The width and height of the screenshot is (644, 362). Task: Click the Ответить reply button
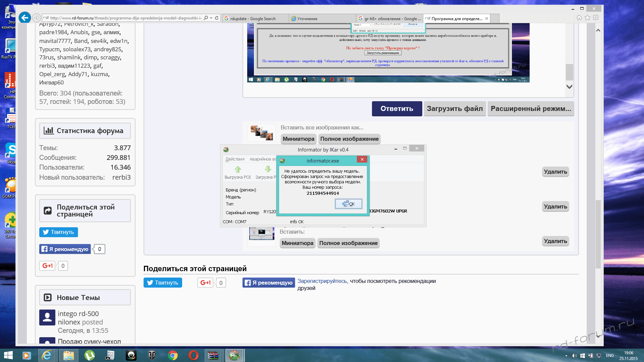pos(397,109)
